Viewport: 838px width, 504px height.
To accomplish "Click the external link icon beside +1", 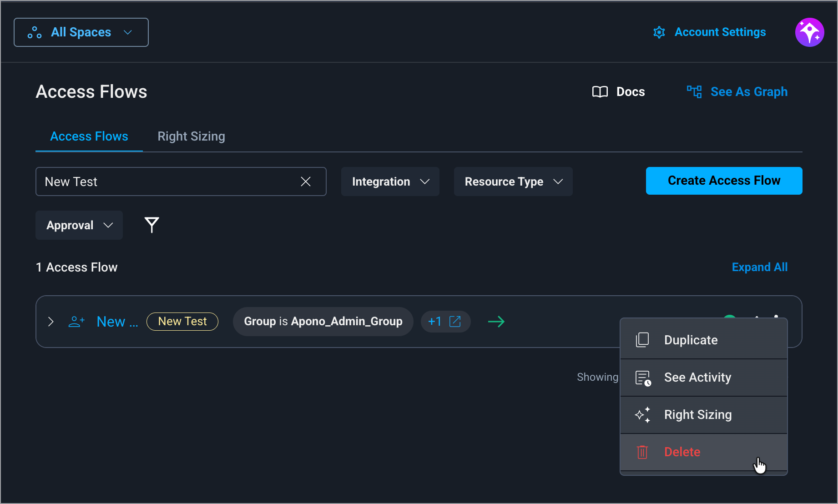I will [x=455, y=322].
